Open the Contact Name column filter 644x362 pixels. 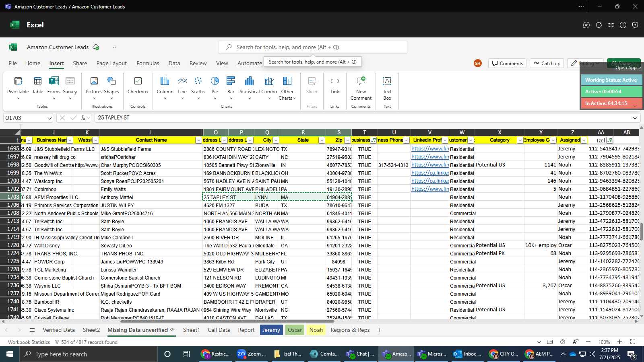point(198,140)
